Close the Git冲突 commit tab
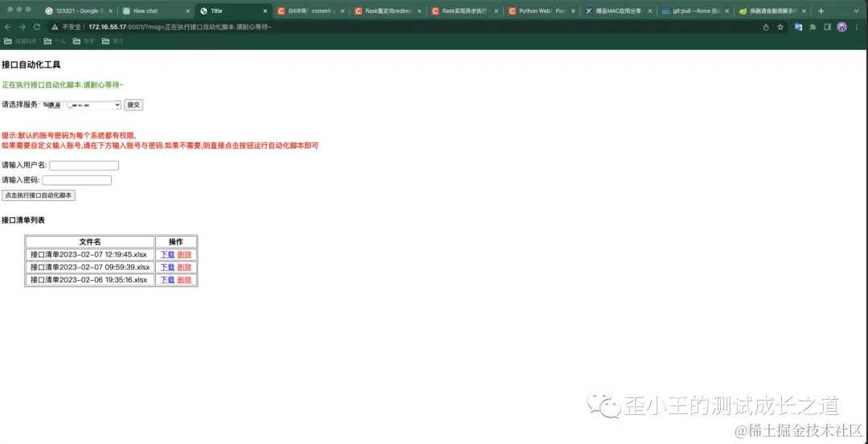Screen dimensions: 868x444 point(342,11)
